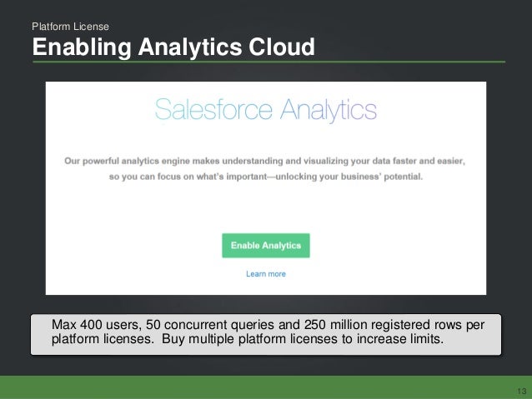The image size is (532, 399).
Task: Click the slide number 13
Action: (x=522, y=392)
